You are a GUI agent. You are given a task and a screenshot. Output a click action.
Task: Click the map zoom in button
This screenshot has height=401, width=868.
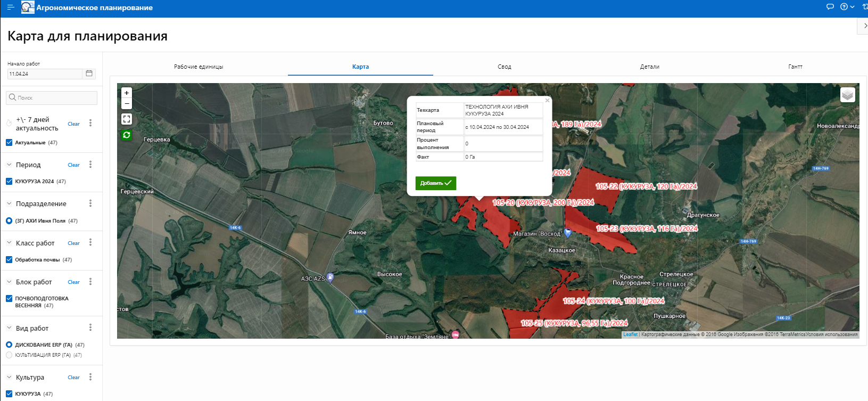[x=127, y=93]
